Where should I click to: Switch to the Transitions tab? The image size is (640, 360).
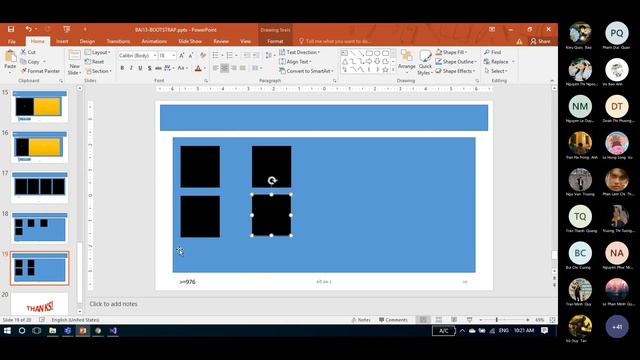click(x=118, y=41)
